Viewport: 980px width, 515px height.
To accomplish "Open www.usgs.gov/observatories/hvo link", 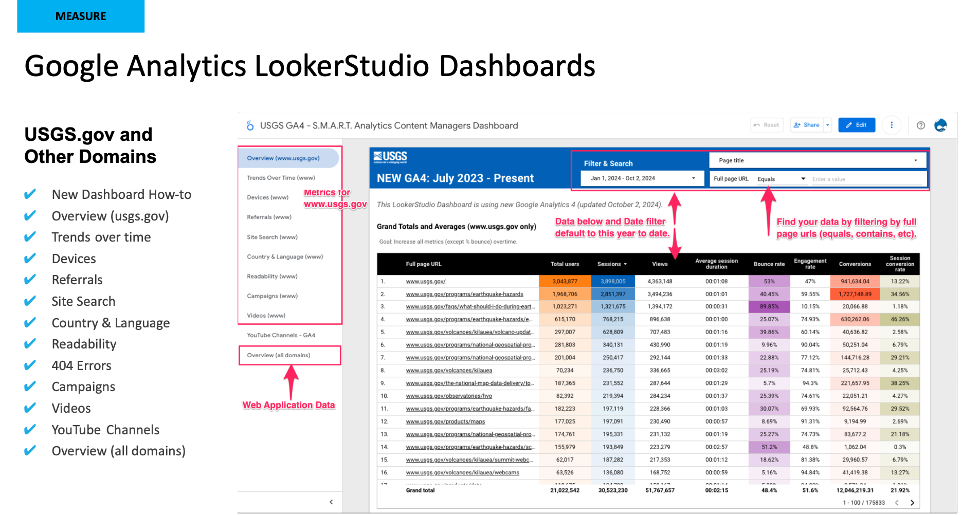I will tap(449, 396).
